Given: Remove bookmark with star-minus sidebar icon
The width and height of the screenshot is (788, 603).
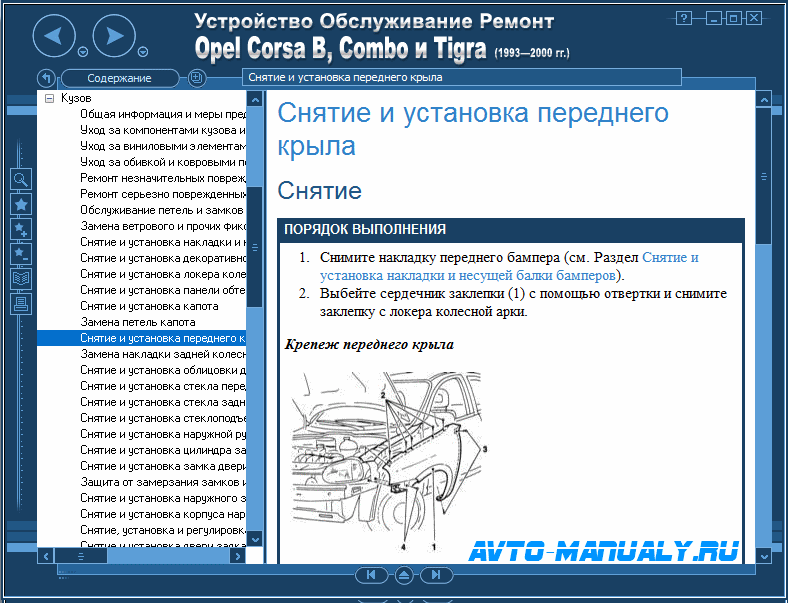Looking at the screenshot, I should click(21, 254).
